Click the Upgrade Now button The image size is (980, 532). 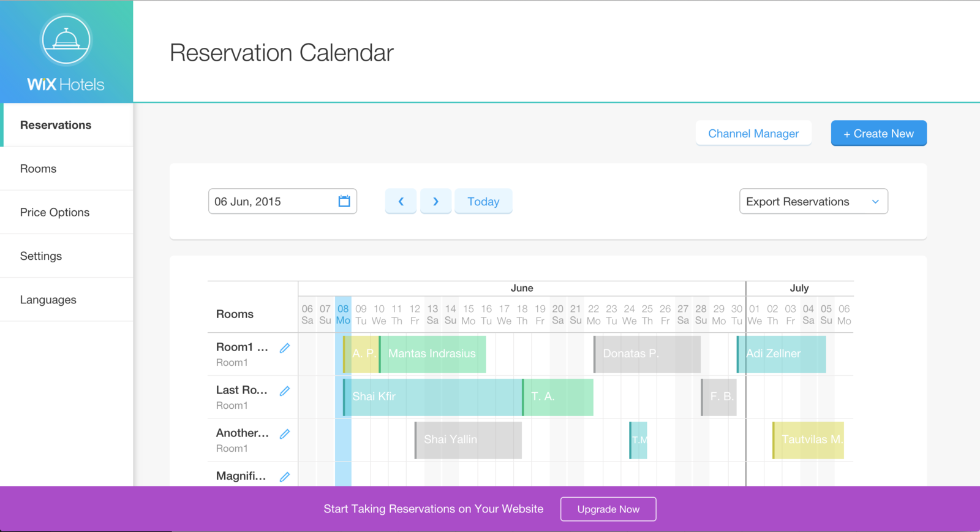(608, 509)
